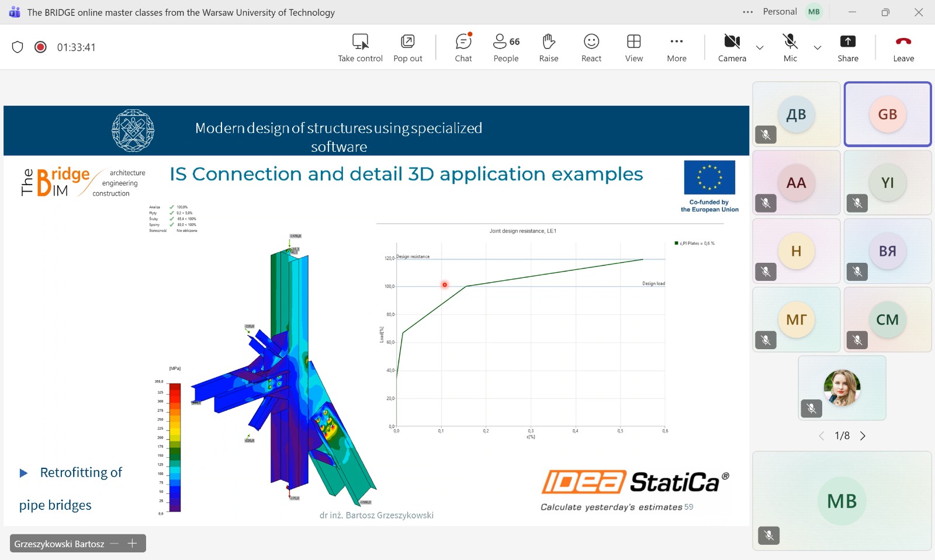Viewport: 935px width, 560px height.
Task: Raise your hand in the meeting
Action: 548,47
